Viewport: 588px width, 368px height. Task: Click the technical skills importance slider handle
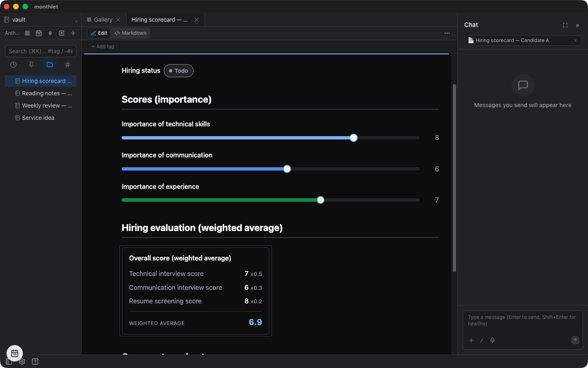point(354,138)
